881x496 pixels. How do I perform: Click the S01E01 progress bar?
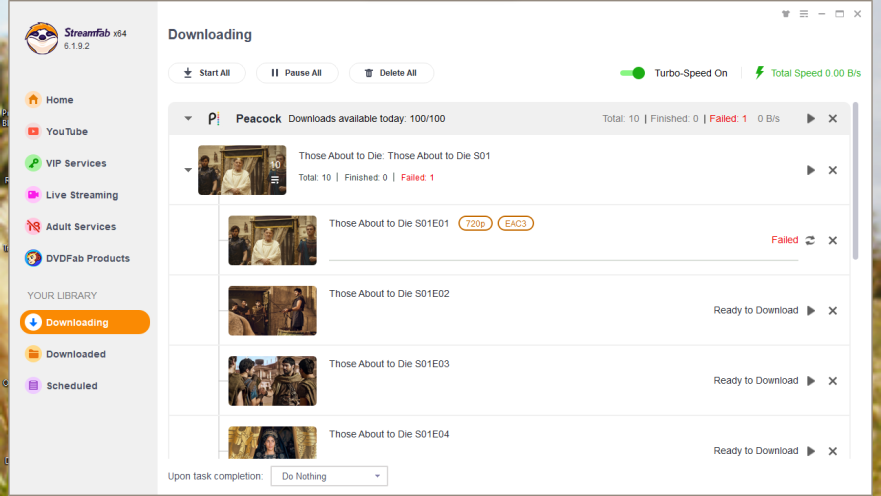[564, 260]
